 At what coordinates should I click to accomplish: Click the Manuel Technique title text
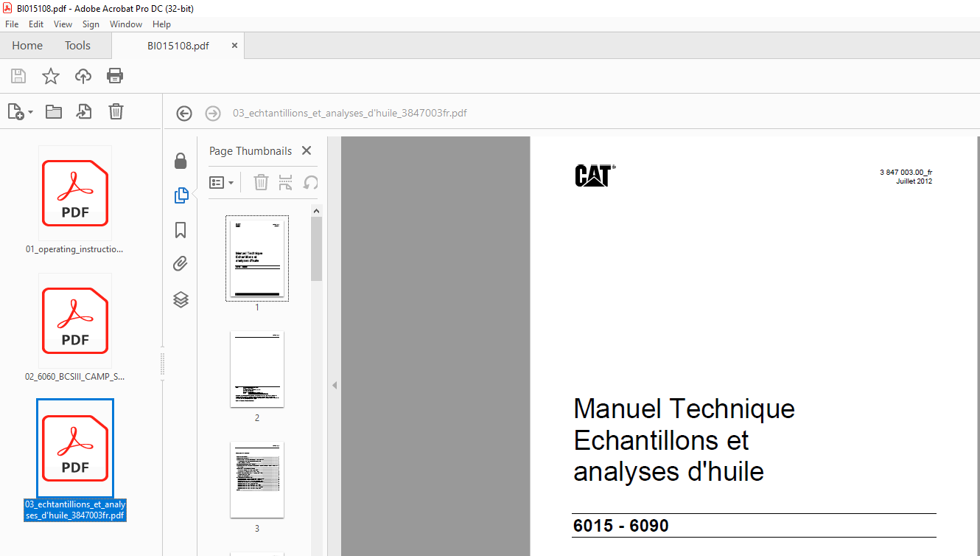(684, 409)
